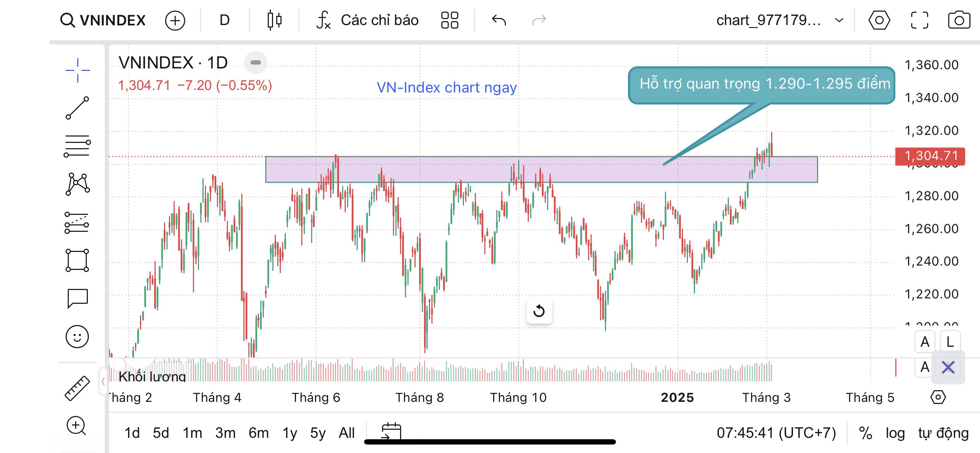
Task: Select the crosshair cursor tool
Action: click(78, 70)
